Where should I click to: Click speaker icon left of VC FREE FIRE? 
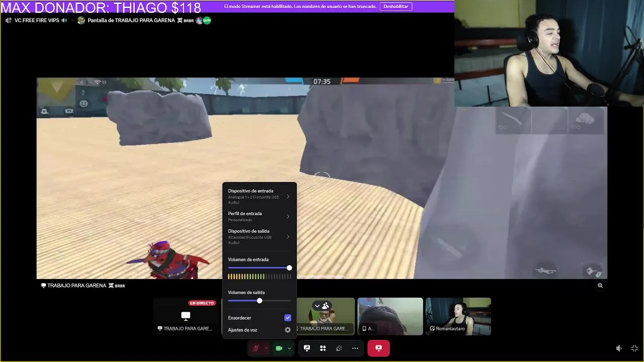point(9,21)
